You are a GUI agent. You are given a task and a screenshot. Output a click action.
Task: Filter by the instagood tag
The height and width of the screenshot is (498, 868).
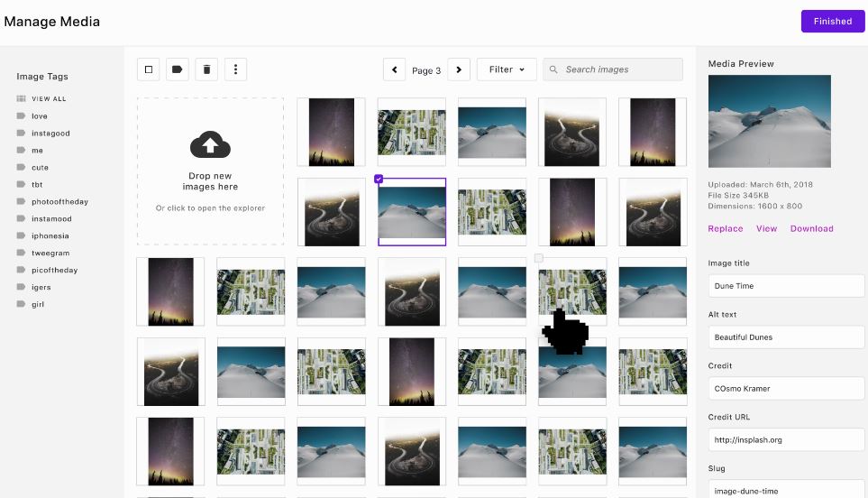point(50,134)
